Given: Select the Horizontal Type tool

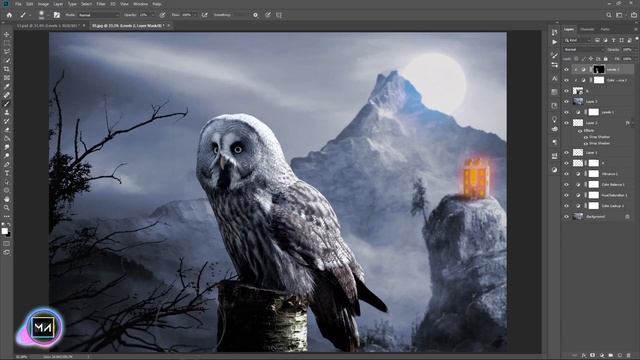Looking at the screenshot, I should (7, 173).
